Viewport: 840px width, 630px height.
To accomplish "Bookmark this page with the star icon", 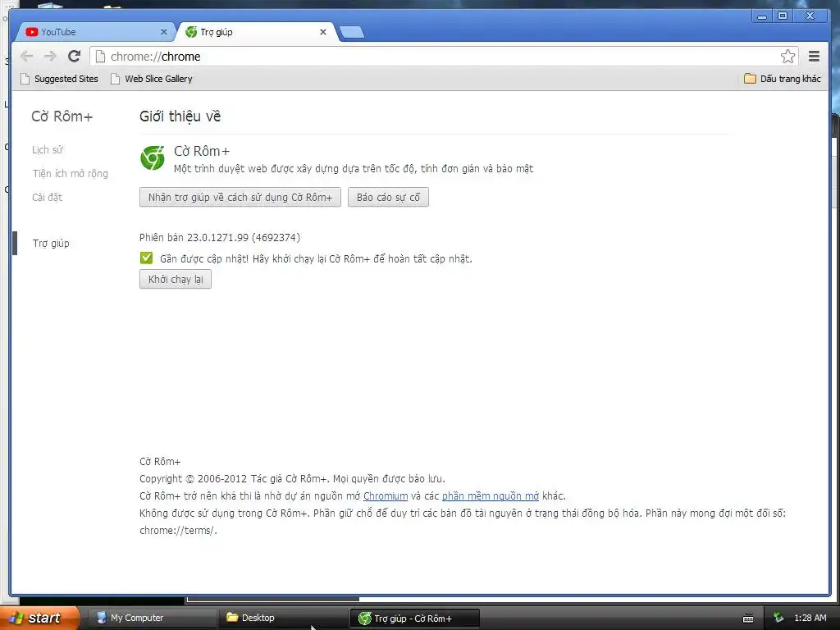I will 787,57.
